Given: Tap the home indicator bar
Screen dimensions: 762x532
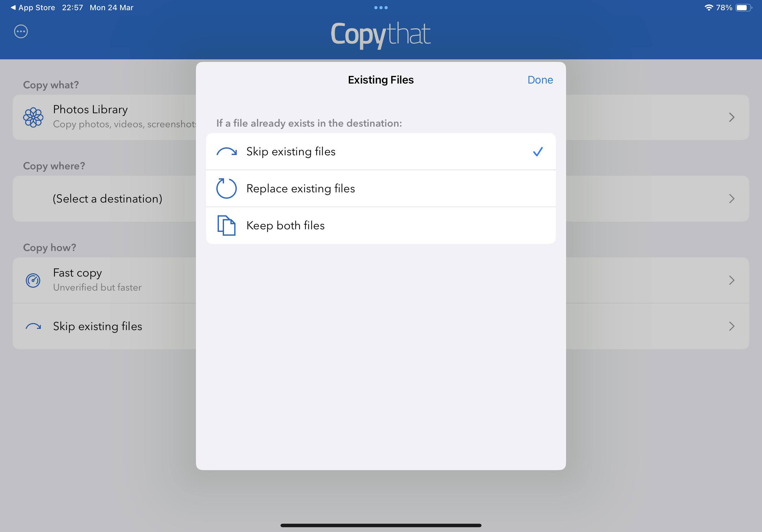Looking at the screenshot, I should 381,525.
